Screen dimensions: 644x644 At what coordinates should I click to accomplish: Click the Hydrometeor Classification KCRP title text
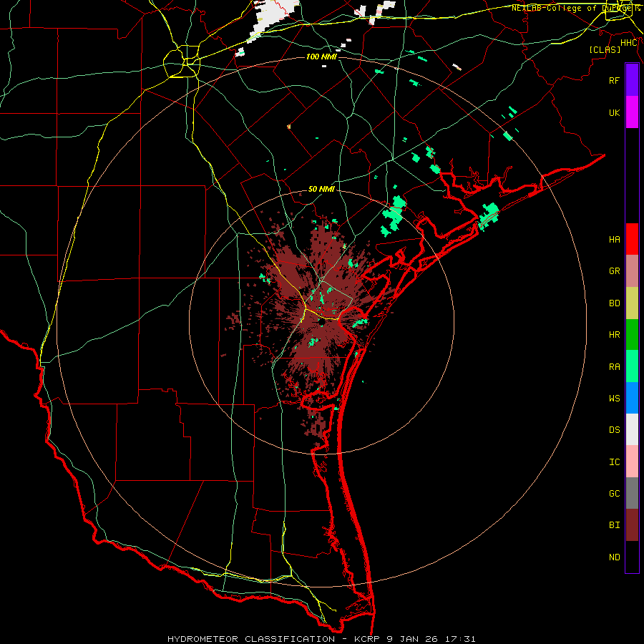[321, 639]
